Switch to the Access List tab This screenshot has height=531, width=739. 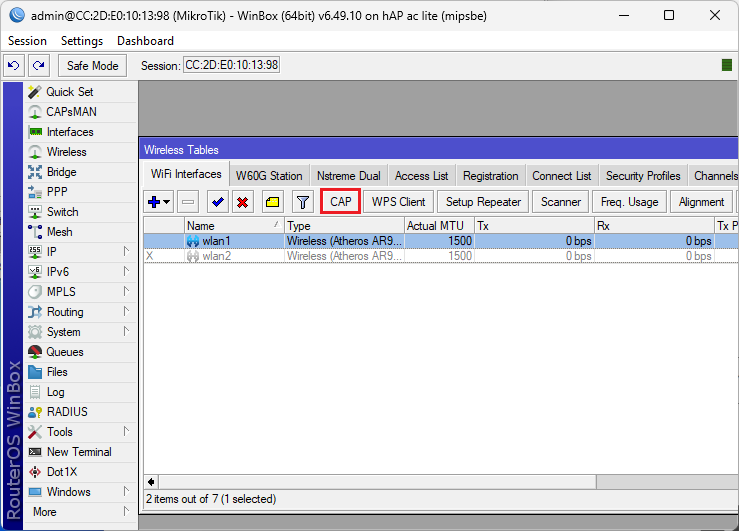pos(421,176)
